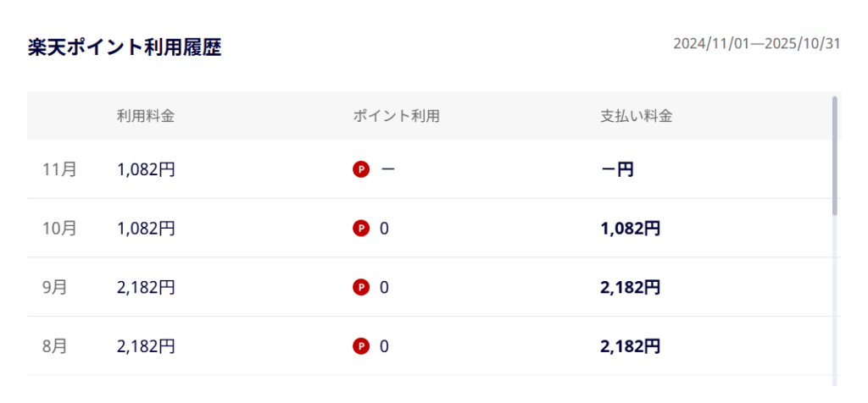Click the vertical scrollbar thumb
Image resolution: width=868 pixels, height=403 pixels.
click(835, 155)
